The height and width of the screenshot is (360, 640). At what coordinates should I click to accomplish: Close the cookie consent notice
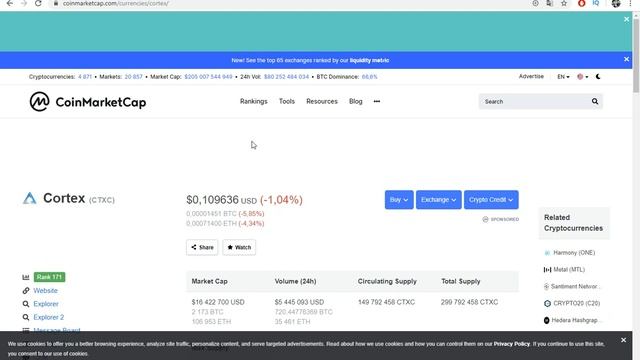click(x=623, y=340)
